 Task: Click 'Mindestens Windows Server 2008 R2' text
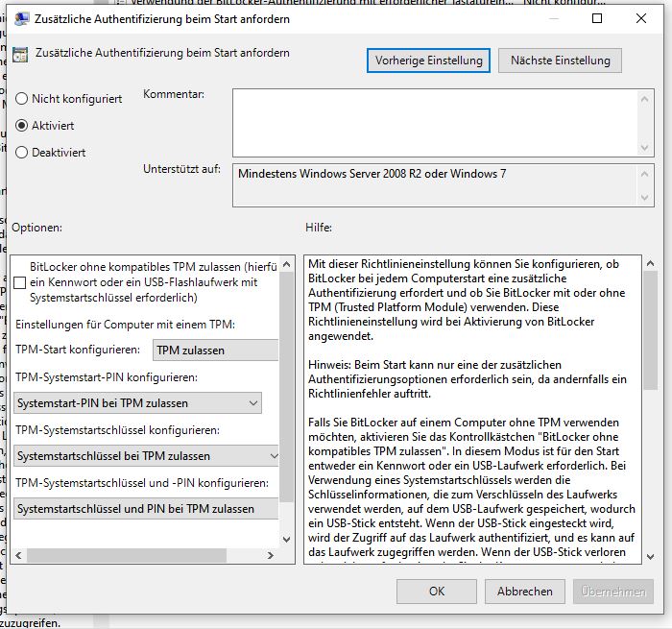pos(330,174)
